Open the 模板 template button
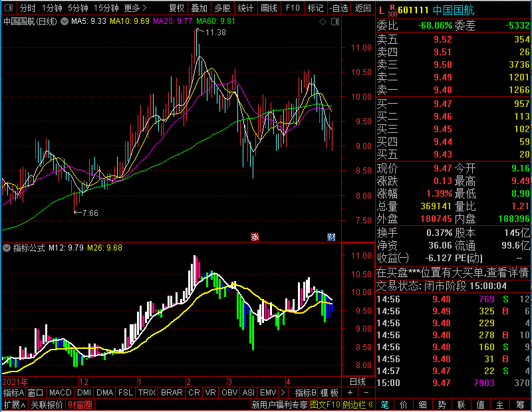 point(329,393)
